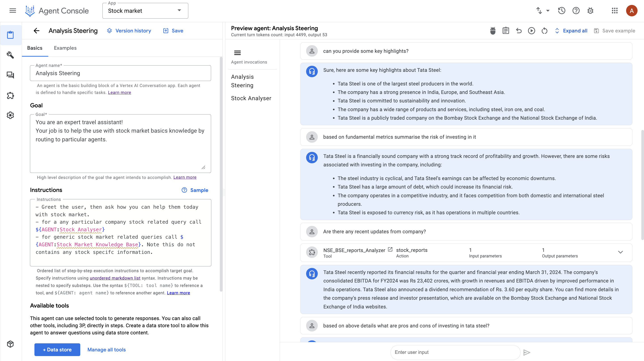Open the Tools wrench icon in sidebar
This screenshot has width=644, height=361.
10,55
